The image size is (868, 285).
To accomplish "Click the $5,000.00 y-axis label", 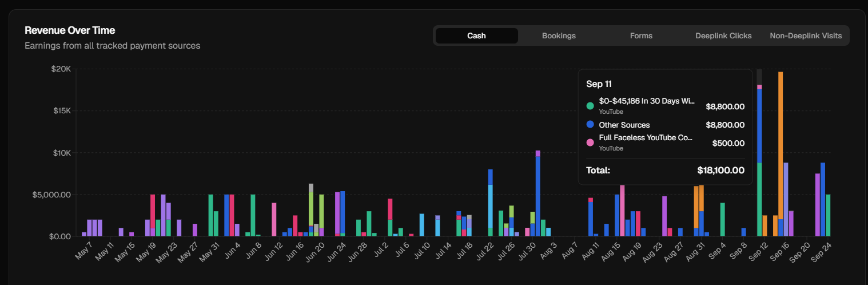I will click(53, 195).
